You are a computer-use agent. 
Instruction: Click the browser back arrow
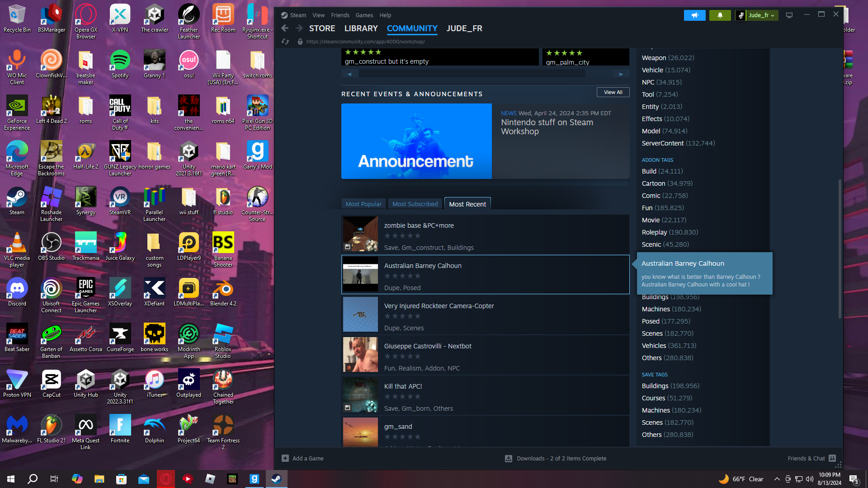coord(285,28)
